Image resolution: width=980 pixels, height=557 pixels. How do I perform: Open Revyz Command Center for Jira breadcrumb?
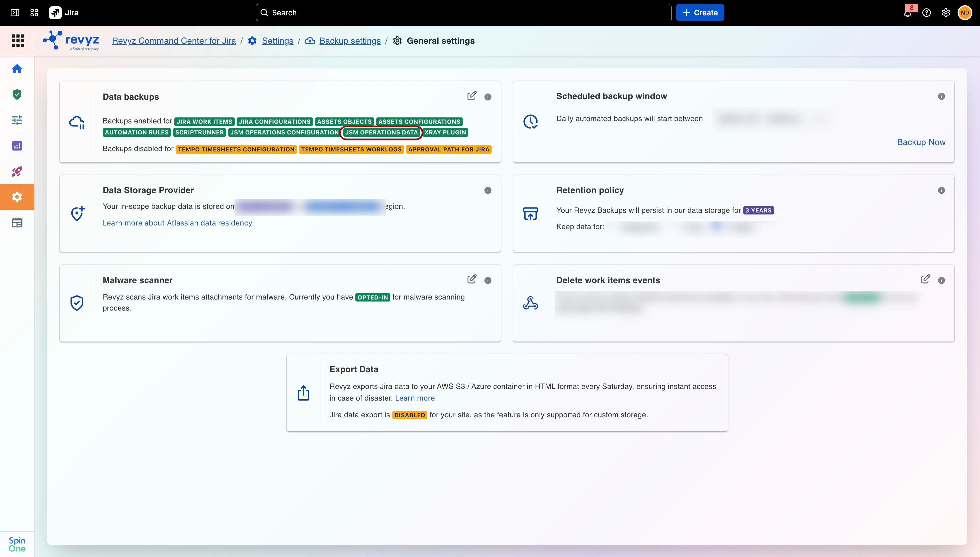pos(174,41)
